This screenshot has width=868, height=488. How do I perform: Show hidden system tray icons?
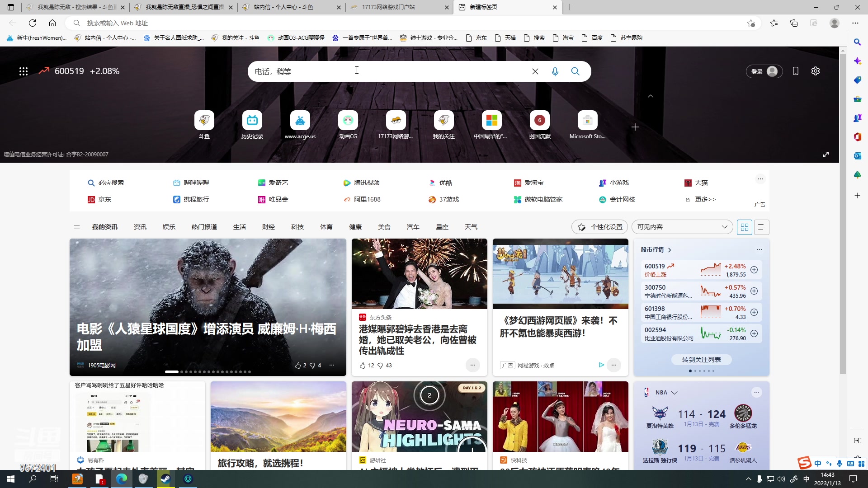tap(749, 479)
